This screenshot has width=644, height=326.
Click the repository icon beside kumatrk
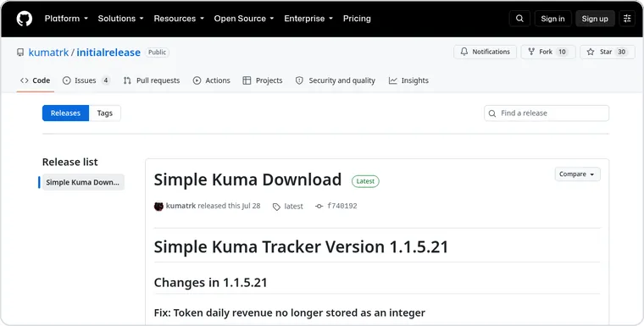20,52
